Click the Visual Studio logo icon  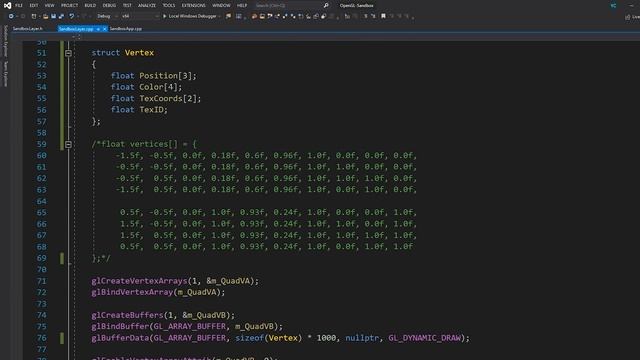coord(7,5)
